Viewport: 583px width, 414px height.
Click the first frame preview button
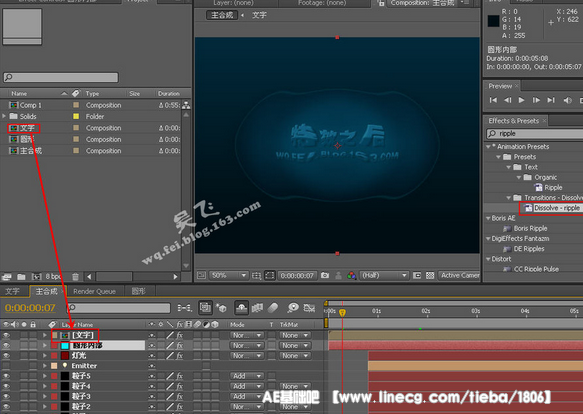[493, 100]
